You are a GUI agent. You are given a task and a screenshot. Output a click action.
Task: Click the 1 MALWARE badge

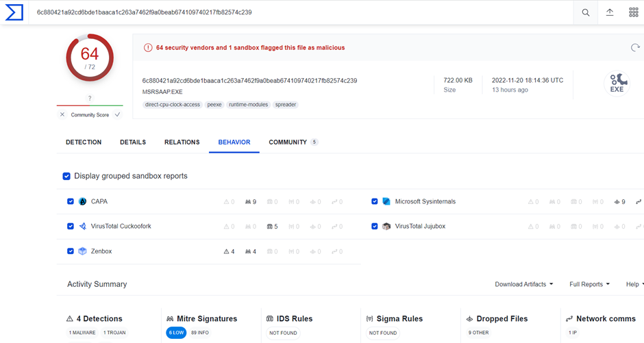(x=82, y=333)
